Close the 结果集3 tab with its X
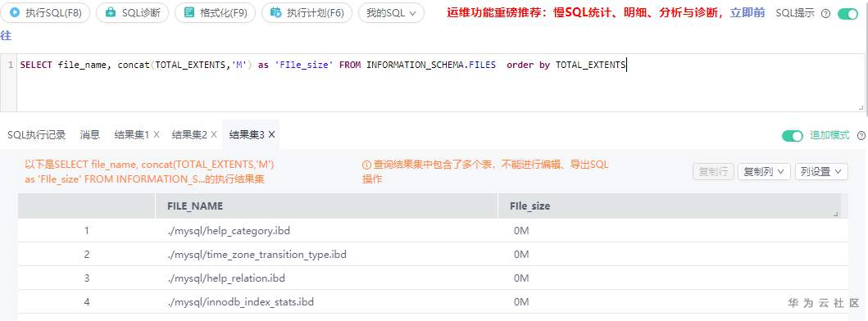 coord(272,134)
